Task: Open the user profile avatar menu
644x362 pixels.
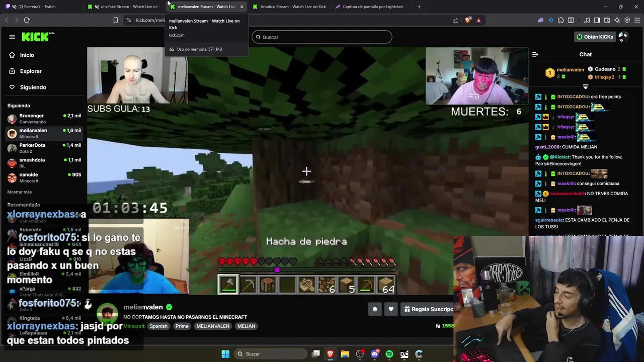Action: (623, 37)
